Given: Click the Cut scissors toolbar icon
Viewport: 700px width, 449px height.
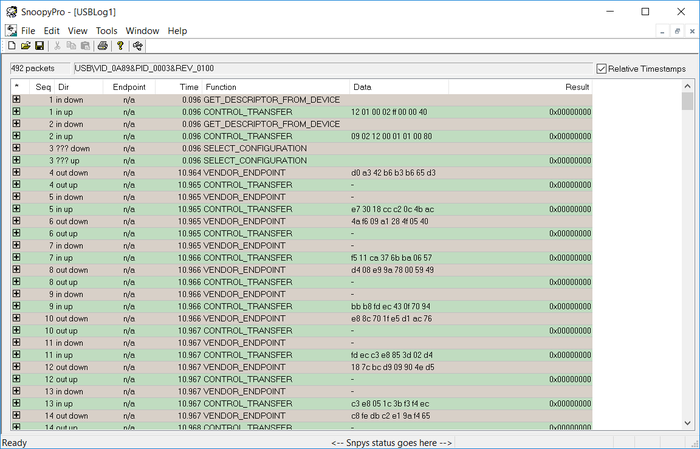Looking at the screenshot, I should (x=58, y=46).
